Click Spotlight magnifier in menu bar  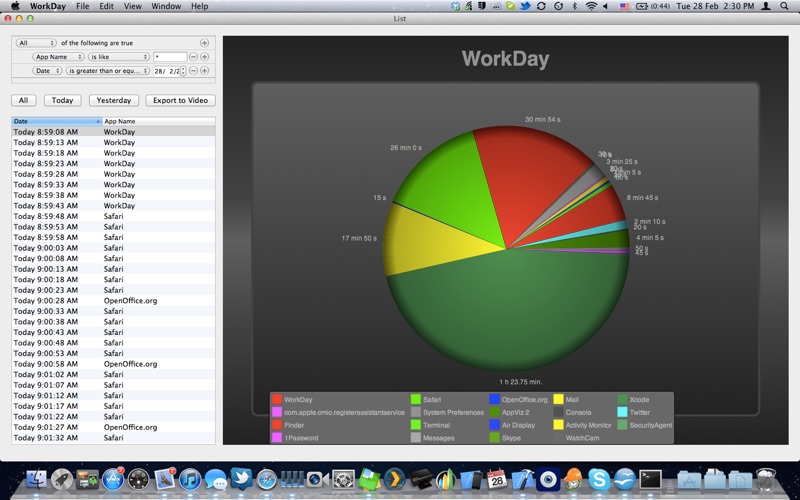tap(784, 6)
